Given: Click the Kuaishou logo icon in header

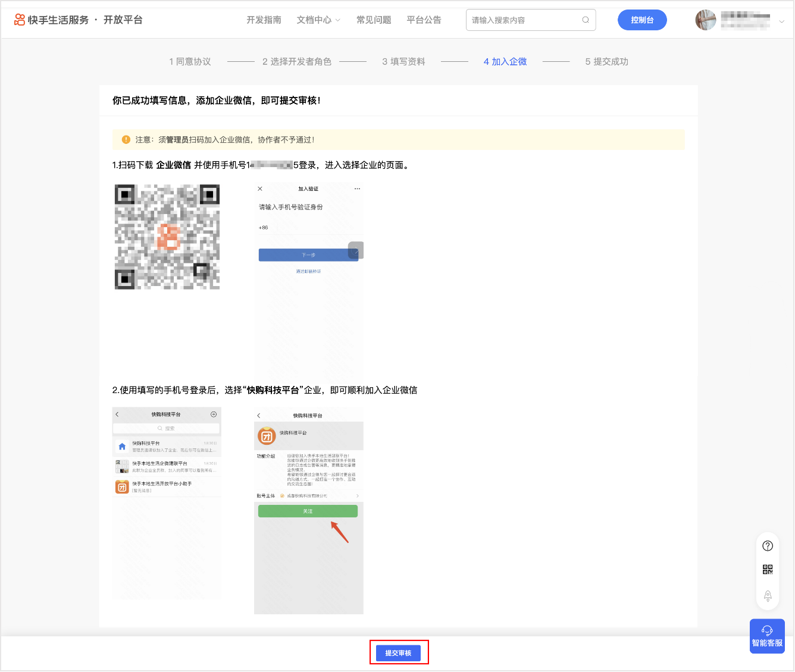Looking at the screenshot, I should pyautogui.click(x=20, y=20).
